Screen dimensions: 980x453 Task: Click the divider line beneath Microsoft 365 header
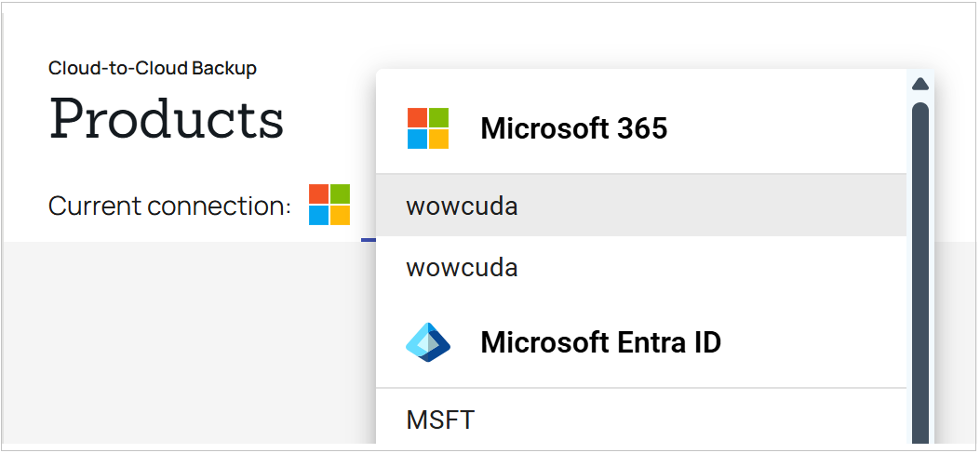coord(641,174)
